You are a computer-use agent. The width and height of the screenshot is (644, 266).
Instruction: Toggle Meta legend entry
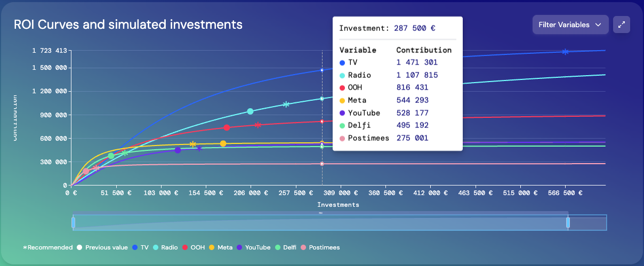click(x=220, y=247)
